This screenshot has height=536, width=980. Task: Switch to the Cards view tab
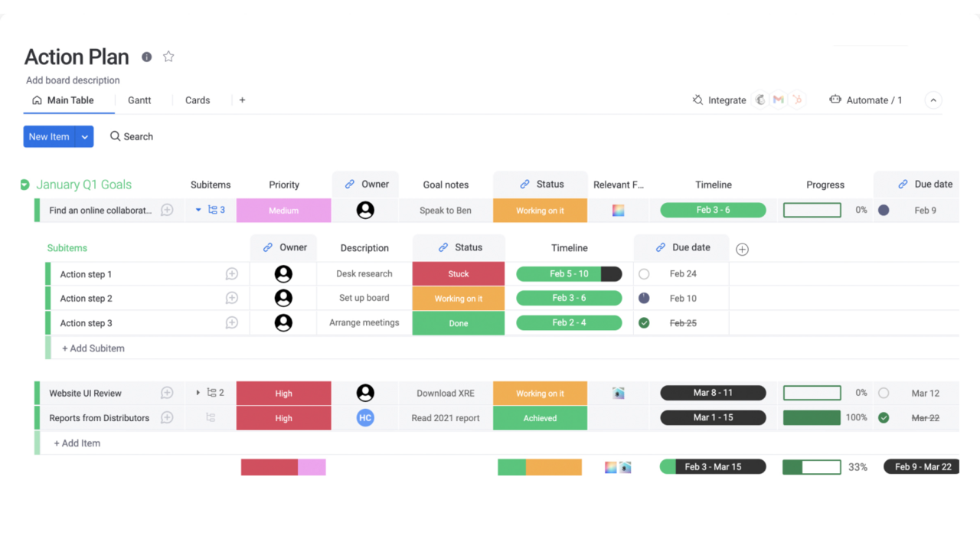pyautogui.click(x=198, y=100)
